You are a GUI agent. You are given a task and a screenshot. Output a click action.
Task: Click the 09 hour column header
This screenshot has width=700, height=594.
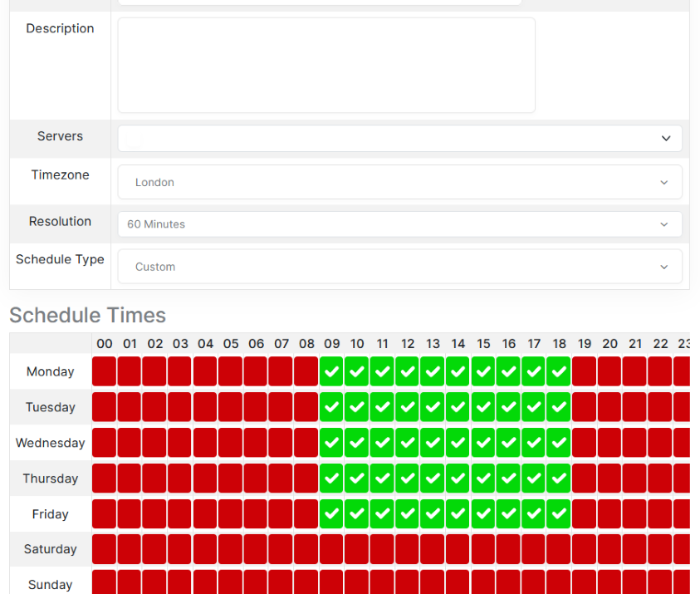pos(332,343)
